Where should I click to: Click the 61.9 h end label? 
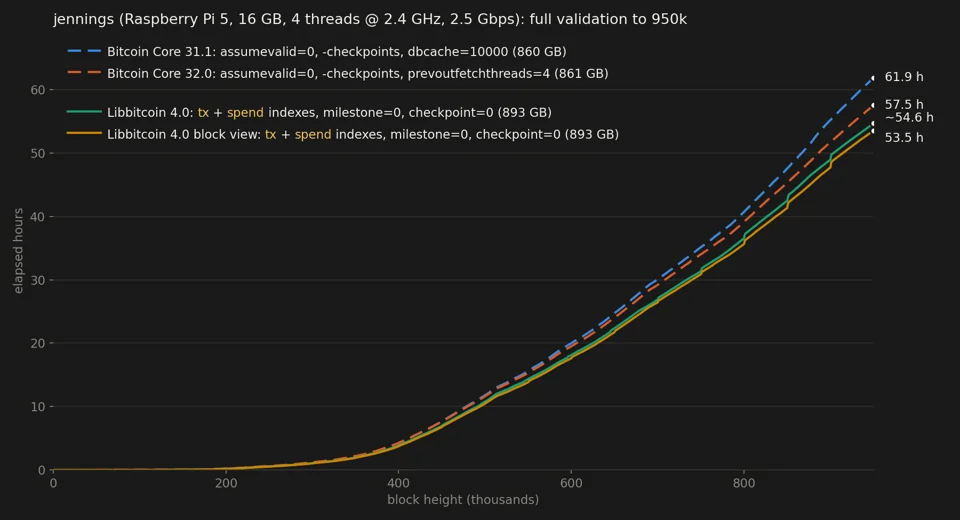[x=904, y=77]
